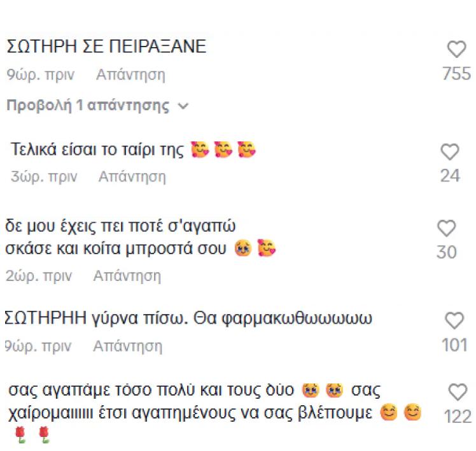476x451 pixels.
Task: Reply to 'σκάσε και κοίτα μπροστά σου' comment
Action: (x=127, y=276)
